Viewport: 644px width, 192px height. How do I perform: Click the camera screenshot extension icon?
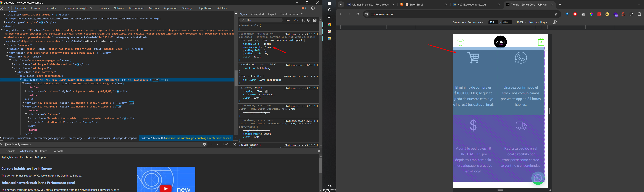pyautogui.click(x=583, y=14)
